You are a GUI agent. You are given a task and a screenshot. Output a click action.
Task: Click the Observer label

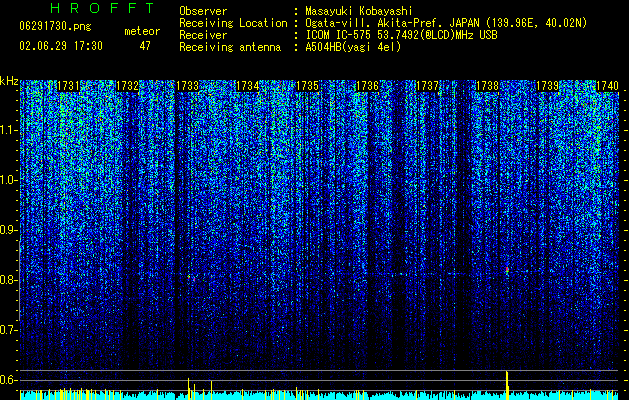[203, 11]
